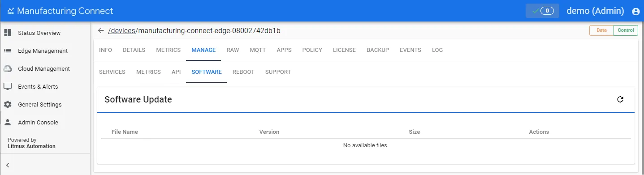Open the RAW tab
The height and width of the screenshot is (175, 644).
pyautogui.click(x=233, y=50)
